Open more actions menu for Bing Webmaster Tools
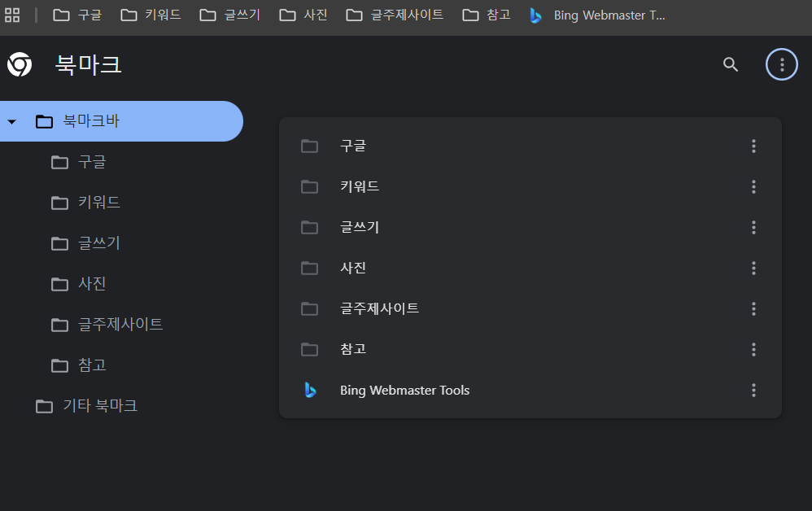Screen dimensions: 812x511 coord(753,391)
